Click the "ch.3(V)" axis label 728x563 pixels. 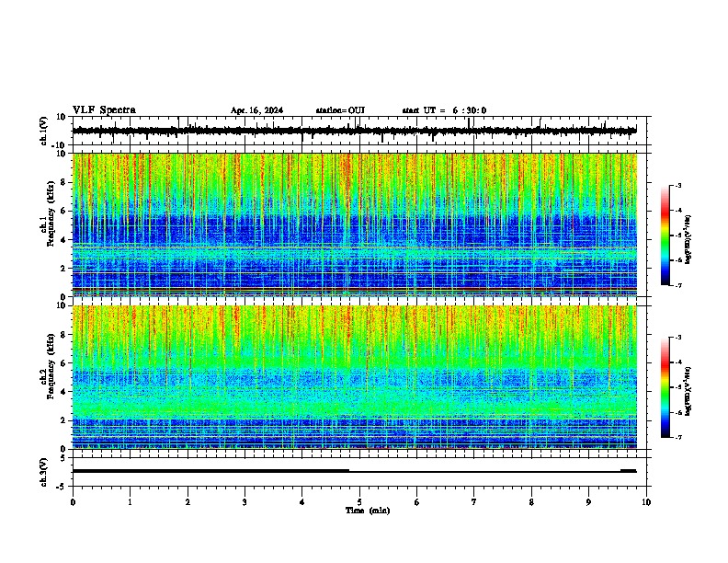click(x=44, y=473)
